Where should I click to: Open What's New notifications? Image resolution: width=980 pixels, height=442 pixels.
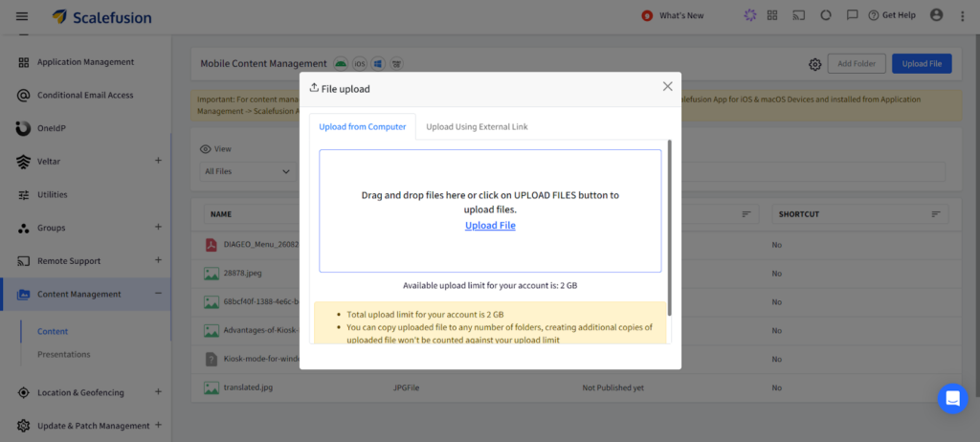coord(673,15)
